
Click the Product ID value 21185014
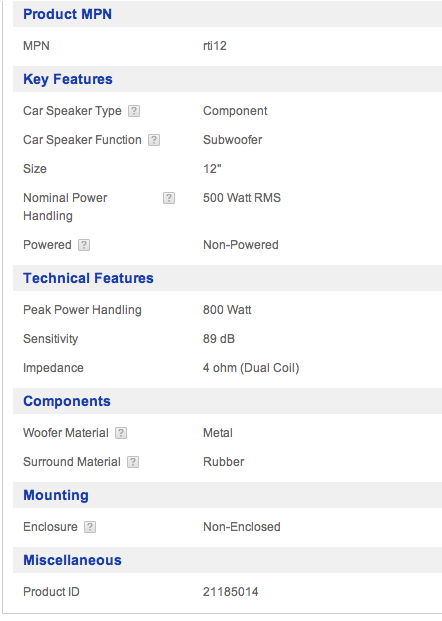[231, 592]
